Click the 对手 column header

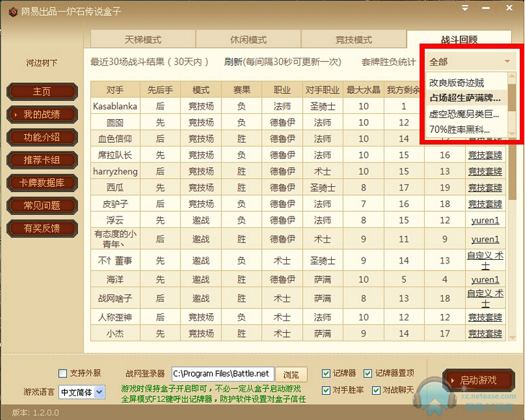coord(115,89)
